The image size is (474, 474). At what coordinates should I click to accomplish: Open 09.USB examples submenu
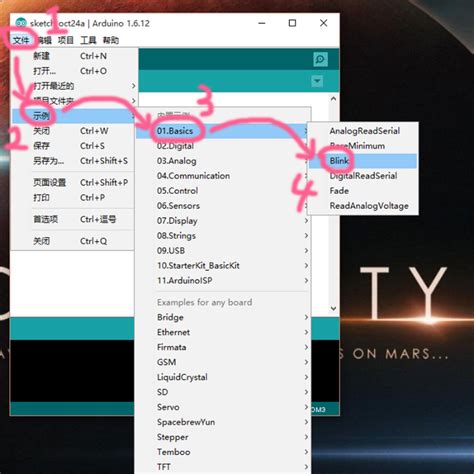(x=223, y=251)
